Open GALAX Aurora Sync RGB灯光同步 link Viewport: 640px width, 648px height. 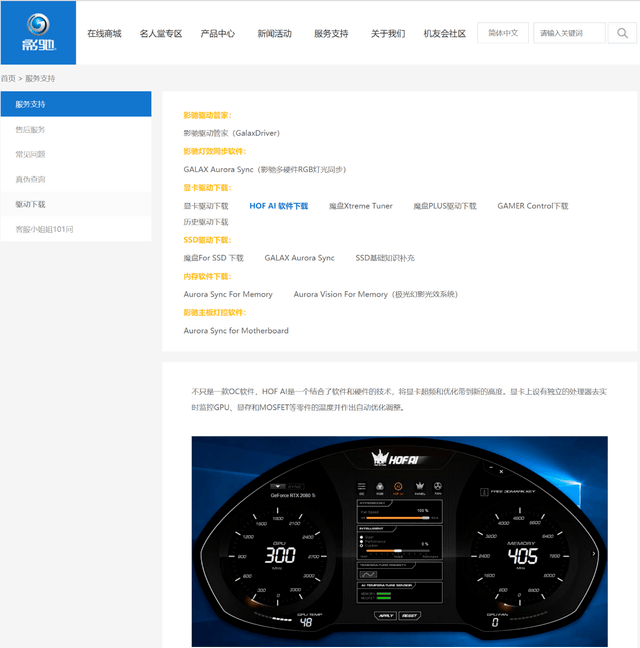[x=265, y=169]
